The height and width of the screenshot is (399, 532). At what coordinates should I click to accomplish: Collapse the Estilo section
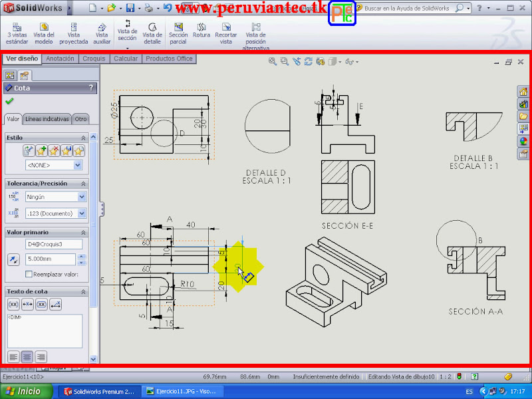(83, 138)
